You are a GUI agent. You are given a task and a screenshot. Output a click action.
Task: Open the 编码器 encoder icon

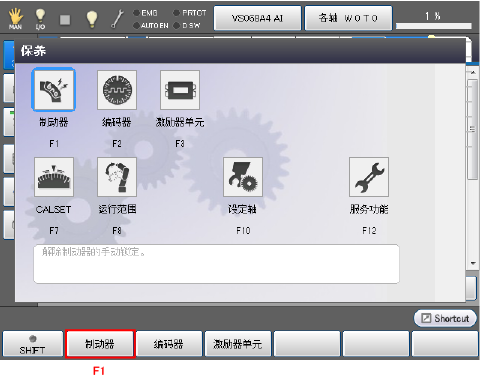click(x=117, y=90)
